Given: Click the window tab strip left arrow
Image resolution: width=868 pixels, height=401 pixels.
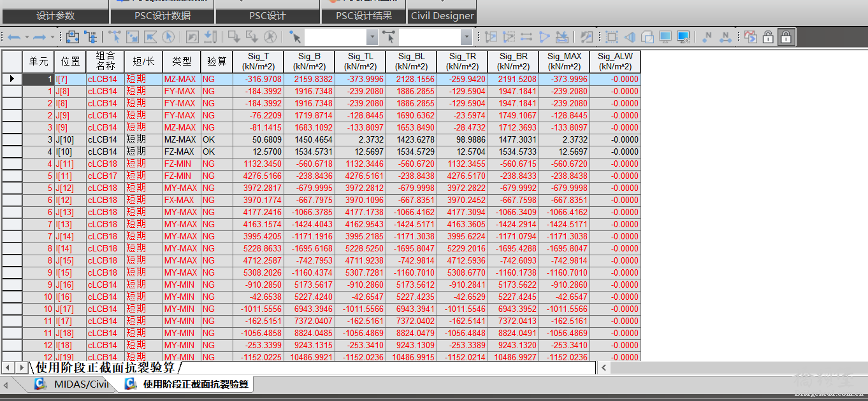Looking at the screenshot, I should tap(6, 384).
